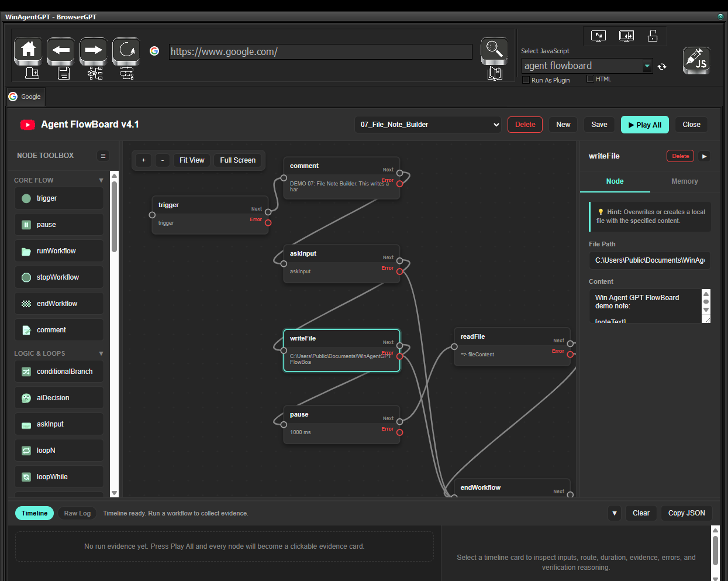Save the current workflow

pyautogui.click(x=599, y=125)
